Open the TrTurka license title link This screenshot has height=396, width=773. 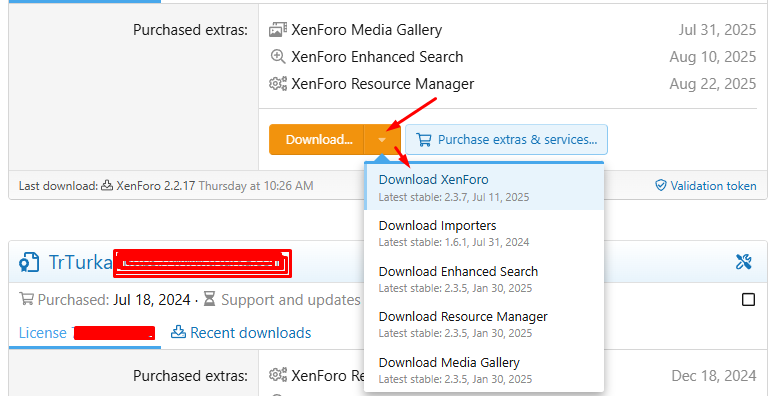click(81, 262)
